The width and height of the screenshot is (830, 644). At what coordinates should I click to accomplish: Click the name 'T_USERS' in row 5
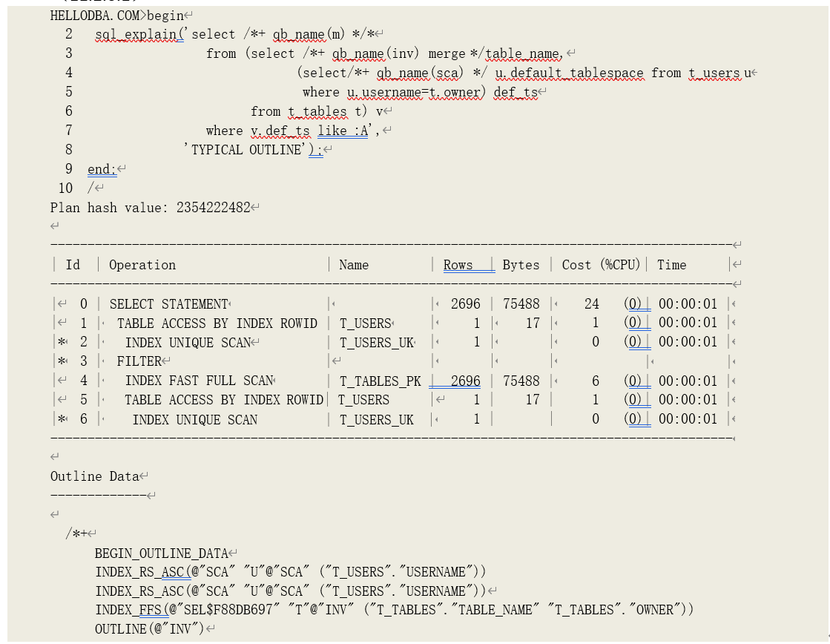click(363, 400)
